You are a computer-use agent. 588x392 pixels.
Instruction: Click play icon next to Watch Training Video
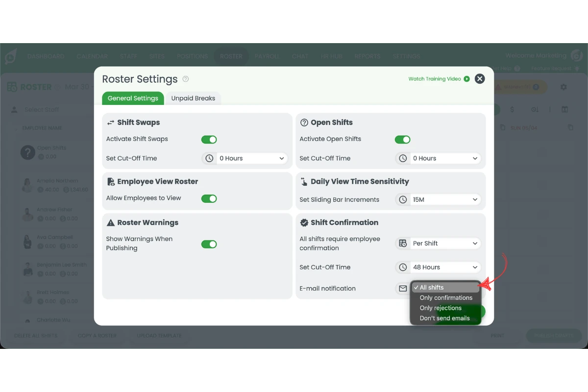point(466,79)
